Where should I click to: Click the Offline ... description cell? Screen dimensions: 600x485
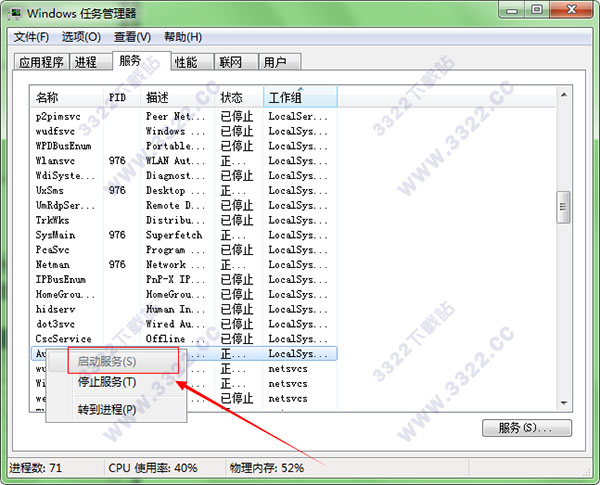(175, 339)
